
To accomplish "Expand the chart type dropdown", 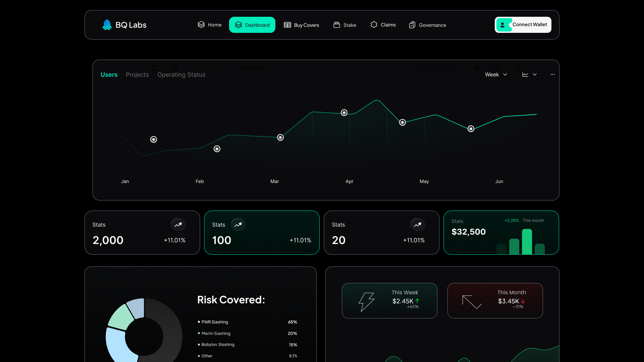I will [x=530, y=74].
